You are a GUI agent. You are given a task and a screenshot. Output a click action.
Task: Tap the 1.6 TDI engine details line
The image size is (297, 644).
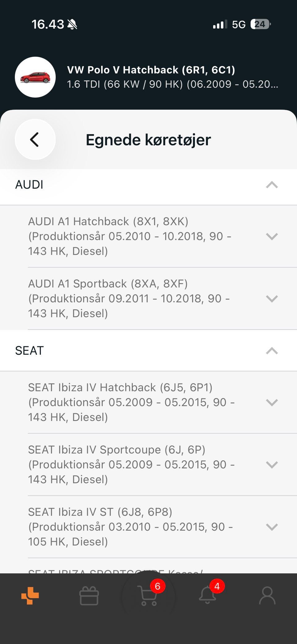click(172, 84)
